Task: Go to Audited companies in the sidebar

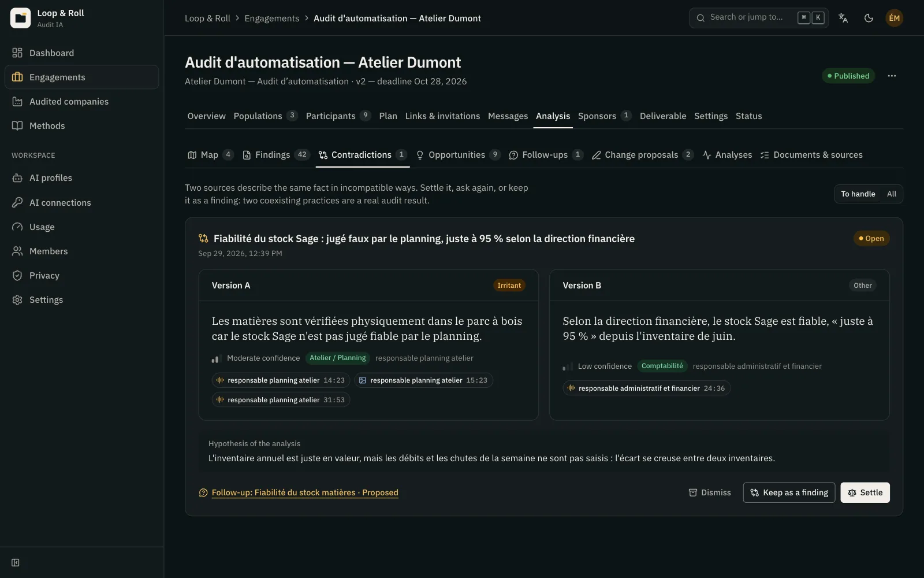Action: (x=81, y=102)
